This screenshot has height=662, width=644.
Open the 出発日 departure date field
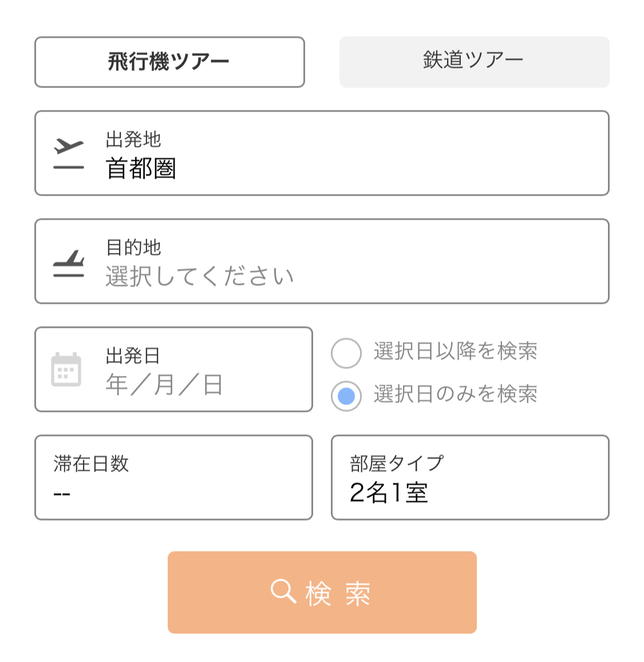click(173, 370)
